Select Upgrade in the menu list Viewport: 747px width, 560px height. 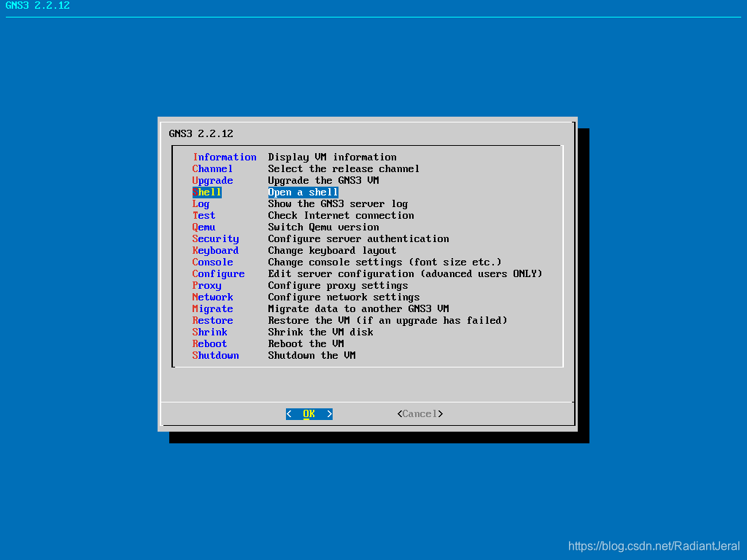click(x=212, y=181)
